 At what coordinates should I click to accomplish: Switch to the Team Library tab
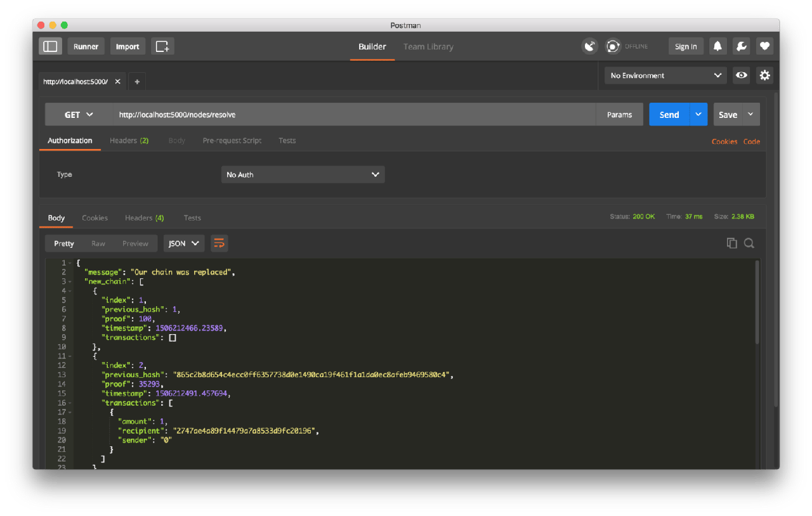pos(428,46)
